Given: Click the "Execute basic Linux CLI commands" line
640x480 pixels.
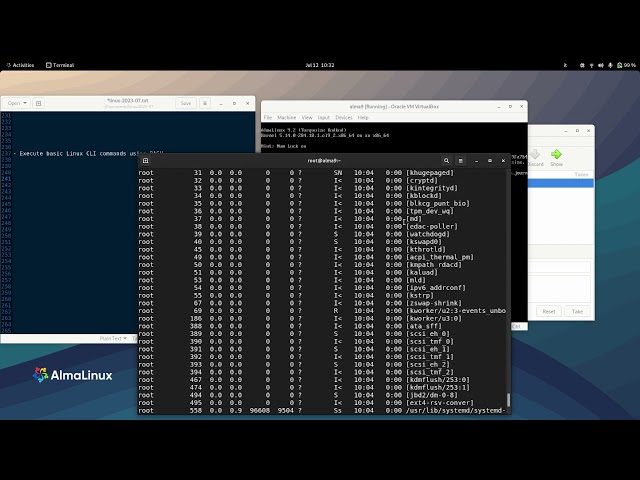Looking at the screenshot, I should click(x=89, y=154).
